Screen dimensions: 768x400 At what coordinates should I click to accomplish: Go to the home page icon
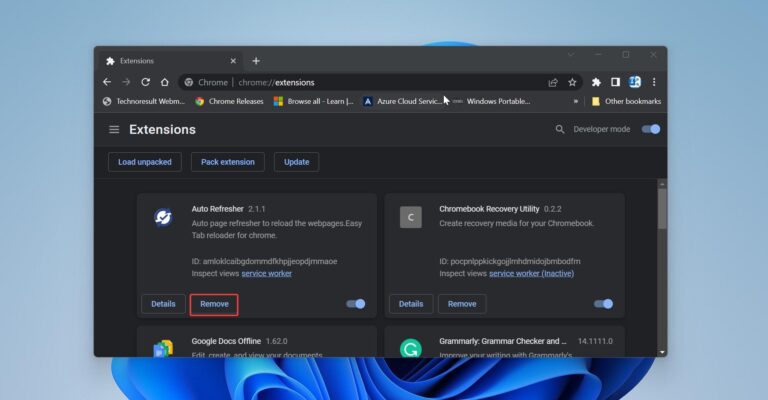point(164,82)
